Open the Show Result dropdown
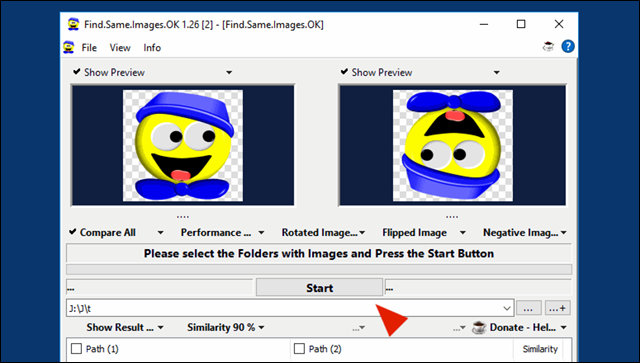 coord(125,327)
